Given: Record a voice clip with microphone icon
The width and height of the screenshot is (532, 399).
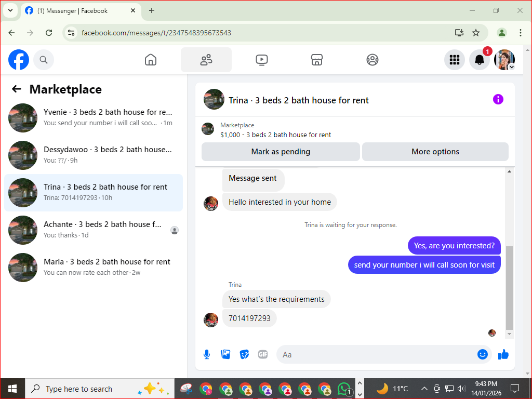Looking at the screenshot, I should [207, 354].
